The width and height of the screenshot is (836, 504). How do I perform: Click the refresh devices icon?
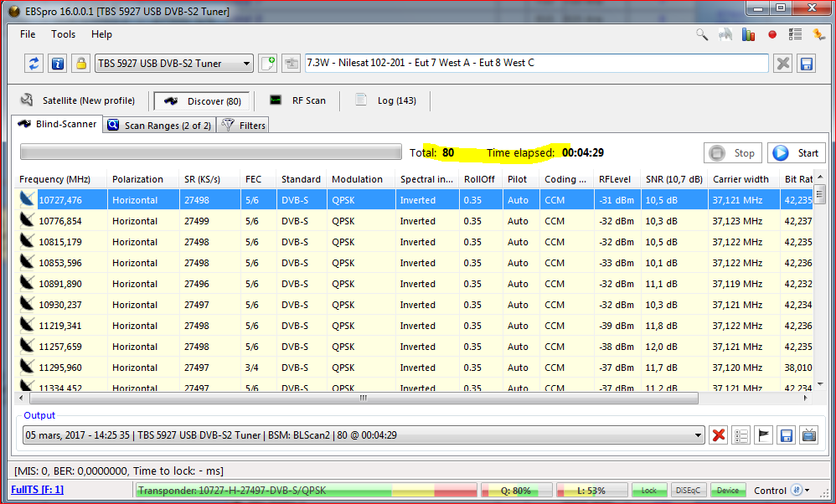(x=34, y=64)
